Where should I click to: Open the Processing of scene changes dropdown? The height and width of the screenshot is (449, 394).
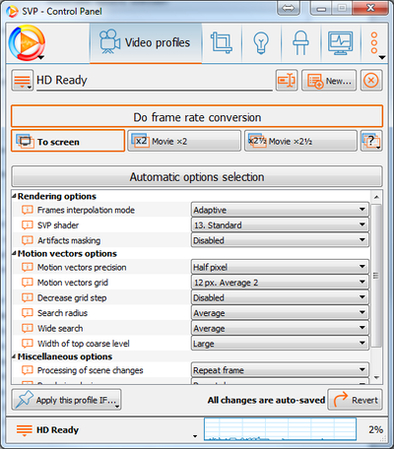coord(280,370)
